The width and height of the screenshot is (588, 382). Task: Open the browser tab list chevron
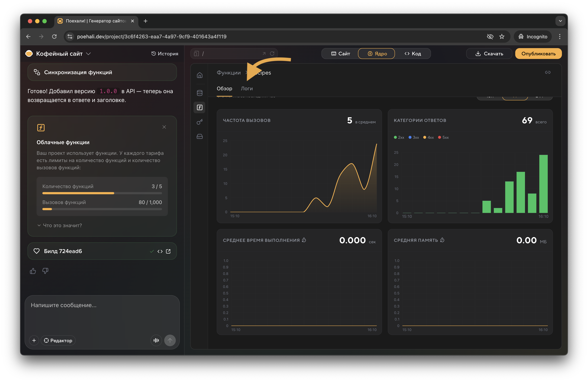(x=560, y=21)
